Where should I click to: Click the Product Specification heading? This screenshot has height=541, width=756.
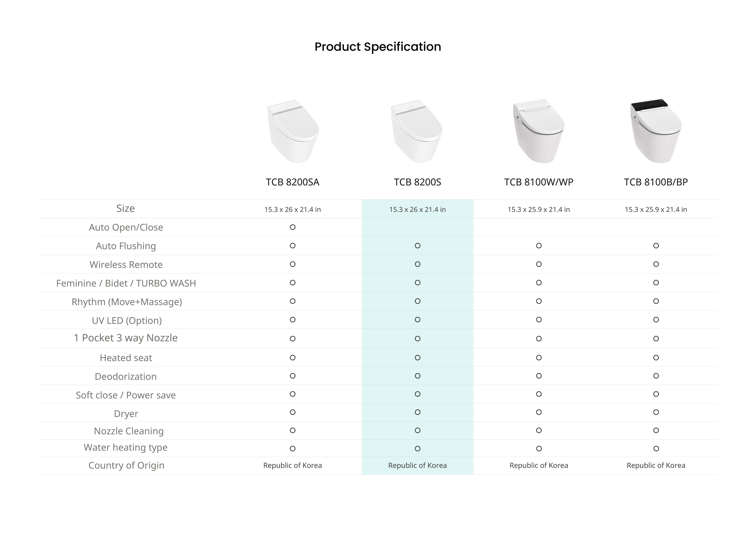[378, 47]
